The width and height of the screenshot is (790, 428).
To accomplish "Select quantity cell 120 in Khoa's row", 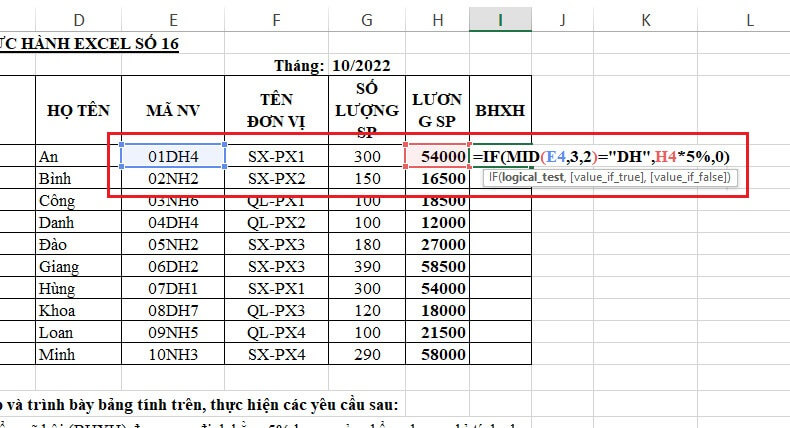I will (x=367, y=311).
